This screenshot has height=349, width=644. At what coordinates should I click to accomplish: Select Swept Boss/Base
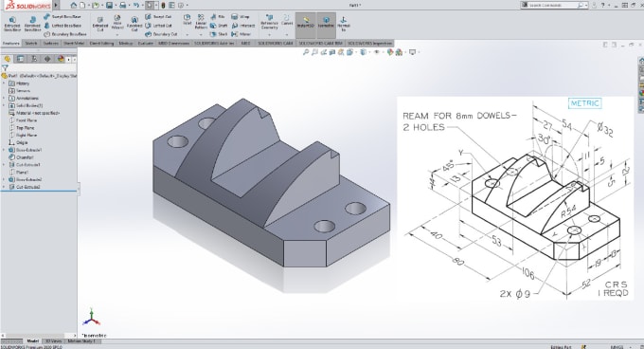[x=62, y=17]
